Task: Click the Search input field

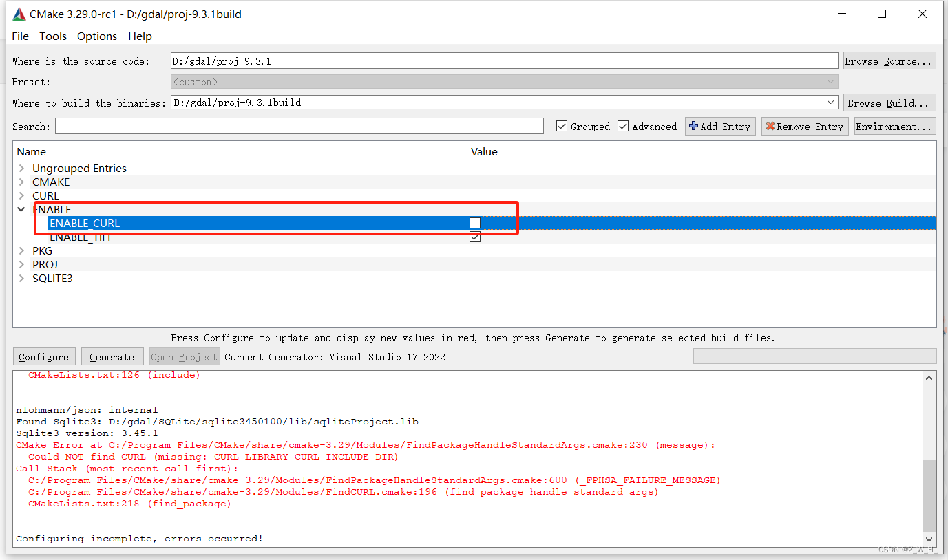Action: click(x=299, y=127)
